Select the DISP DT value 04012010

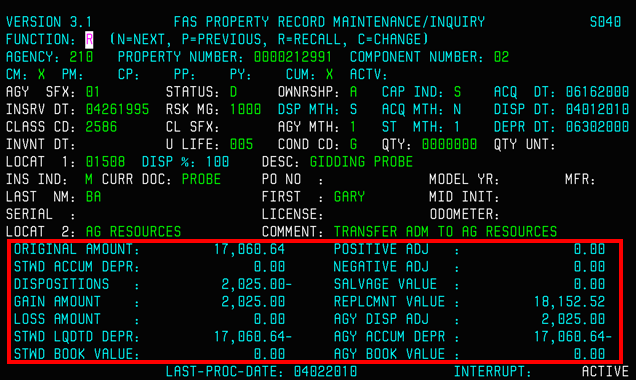[x=597, y=109]
